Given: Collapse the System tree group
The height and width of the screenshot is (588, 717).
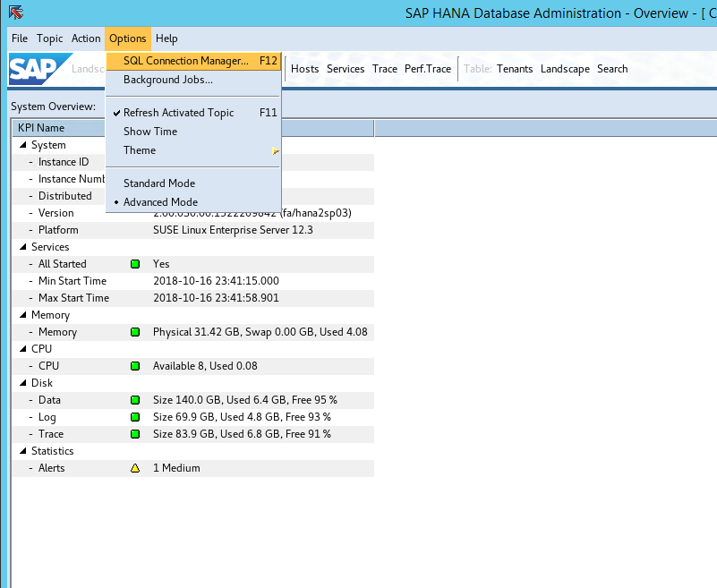Looking at the screenshot, I should pyautogui.click(x=23, y=145).
